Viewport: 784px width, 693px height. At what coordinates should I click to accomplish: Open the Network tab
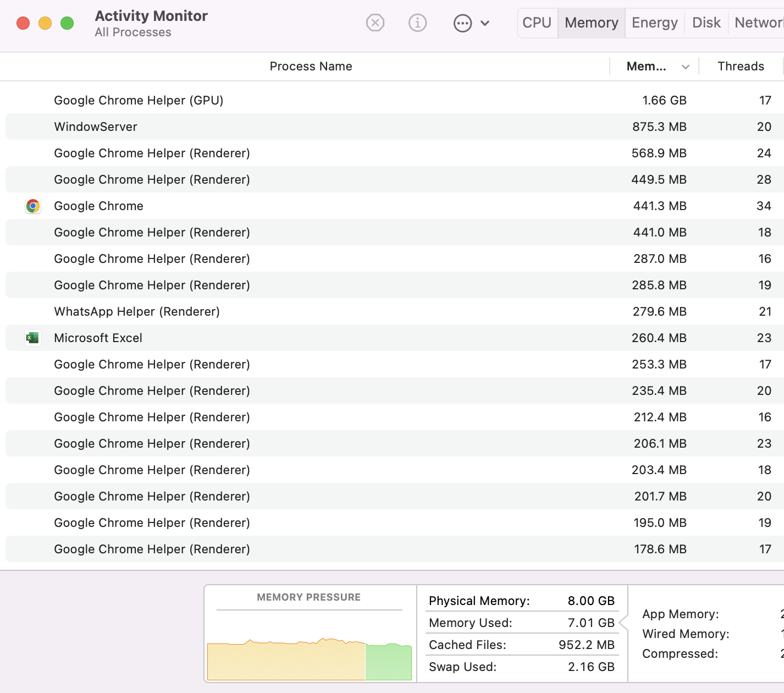(x=759, y=23)
